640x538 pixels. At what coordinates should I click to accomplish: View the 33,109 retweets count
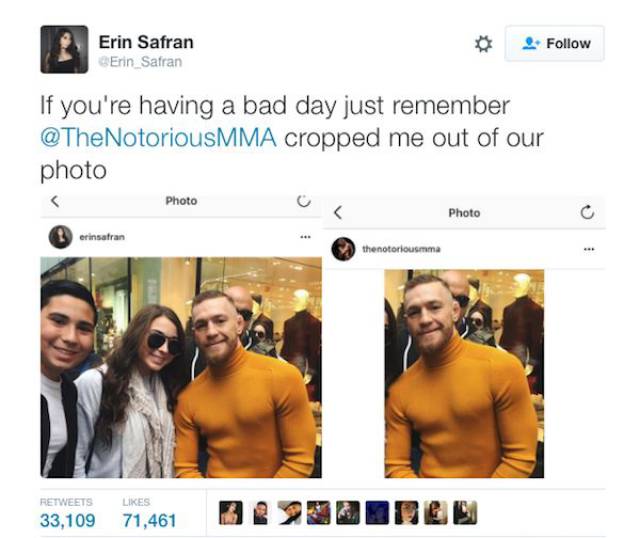pyautogui.click(x=68, y=520)
